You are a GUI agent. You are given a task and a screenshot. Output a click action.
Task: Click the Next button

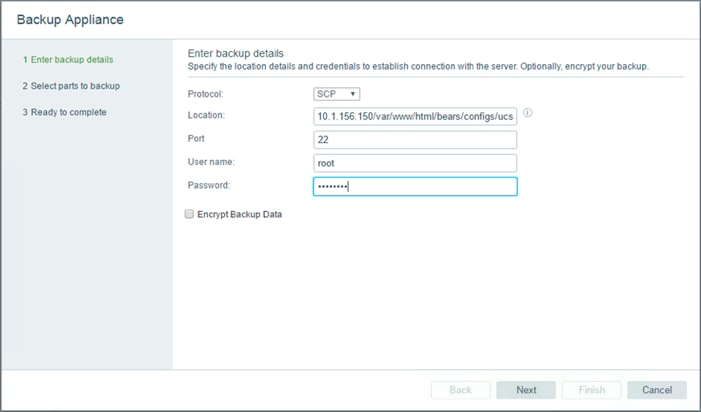pyautogui.click(x=526, y=390)
